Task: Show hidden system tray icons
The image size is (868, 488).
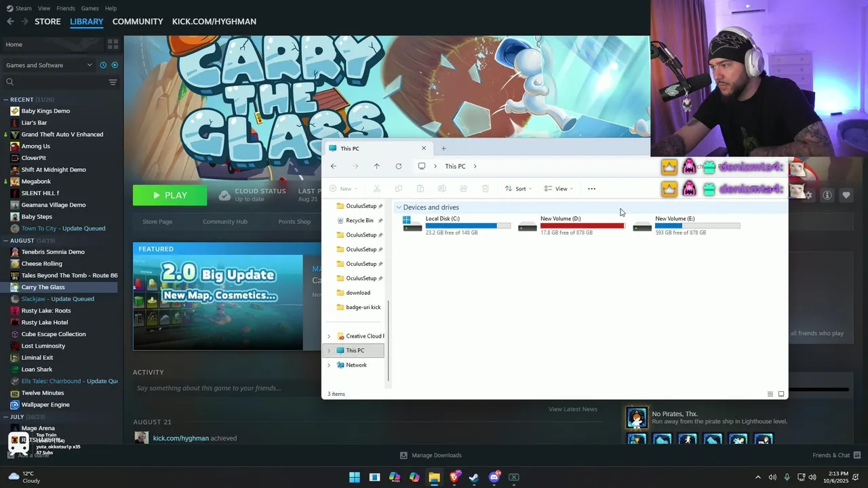Action: pos(758,477)
